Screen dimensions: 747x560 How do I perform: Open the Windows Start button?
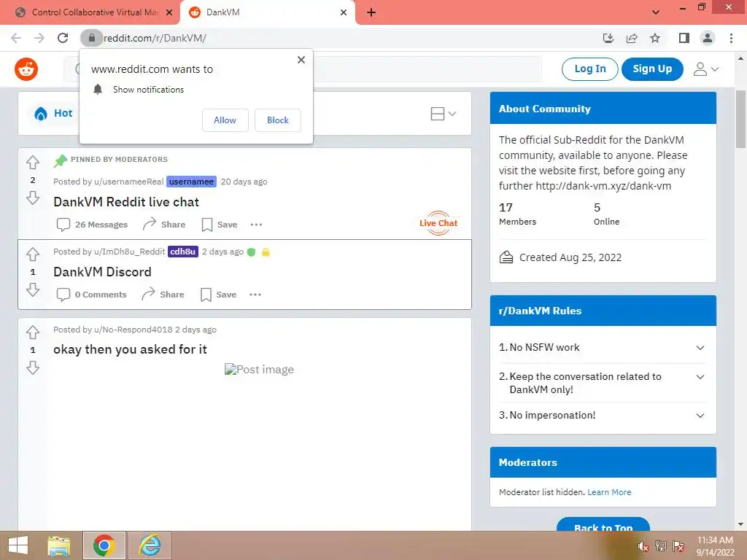pyautogui.click(x=18, y=545)
